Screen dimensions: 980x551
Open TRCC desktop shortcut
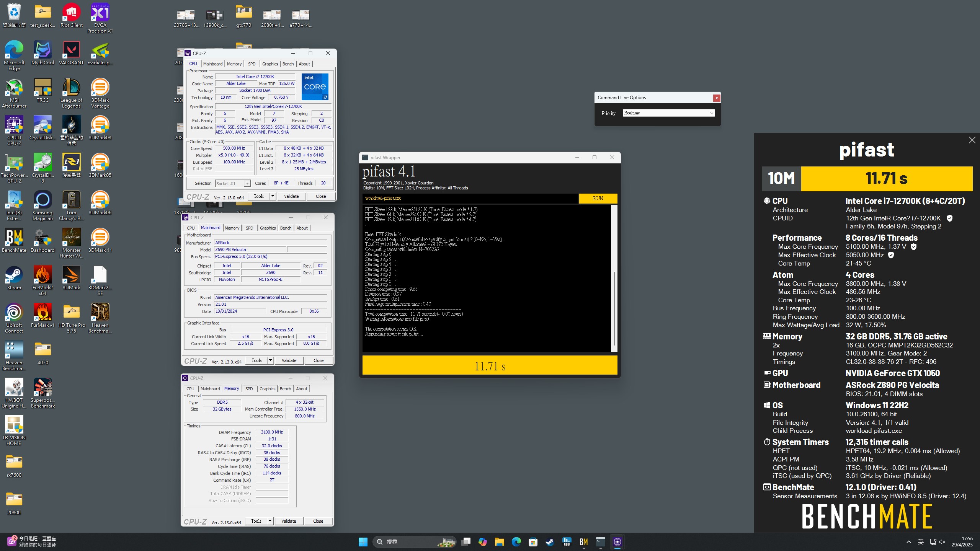[x=42, y=90]
